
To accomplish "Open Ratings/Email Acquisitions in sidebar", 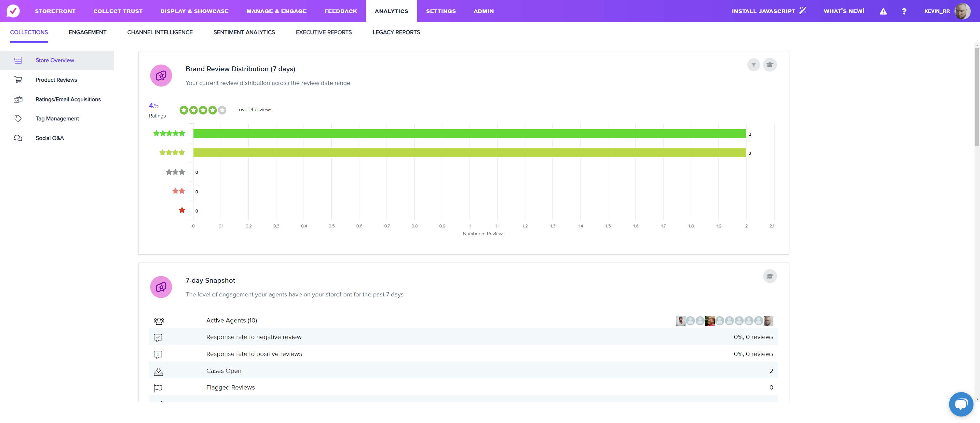I will pos(68,99).
